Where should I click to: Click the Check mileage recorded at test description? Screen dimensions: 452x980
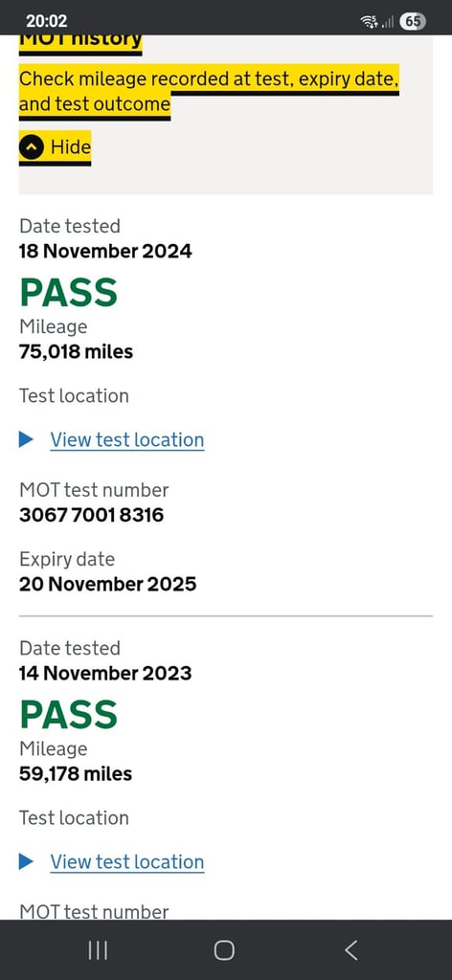[209, 91]
